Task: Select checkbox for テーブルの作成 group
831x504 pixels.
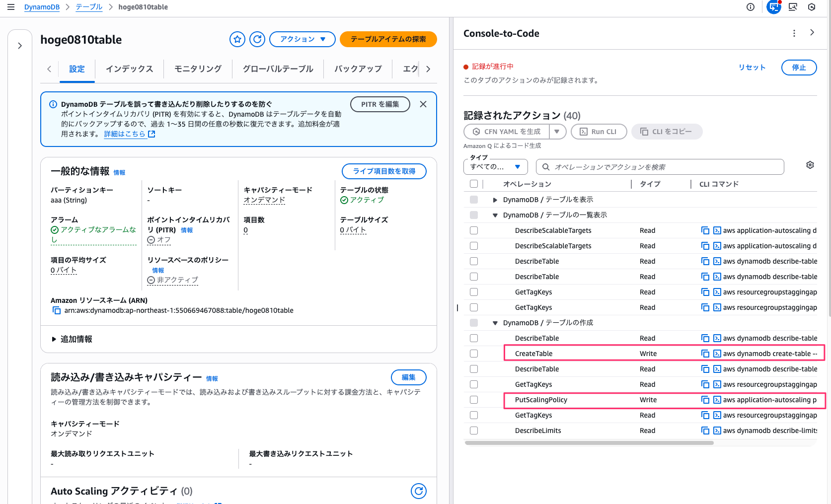Action: (x=474, y=323)
